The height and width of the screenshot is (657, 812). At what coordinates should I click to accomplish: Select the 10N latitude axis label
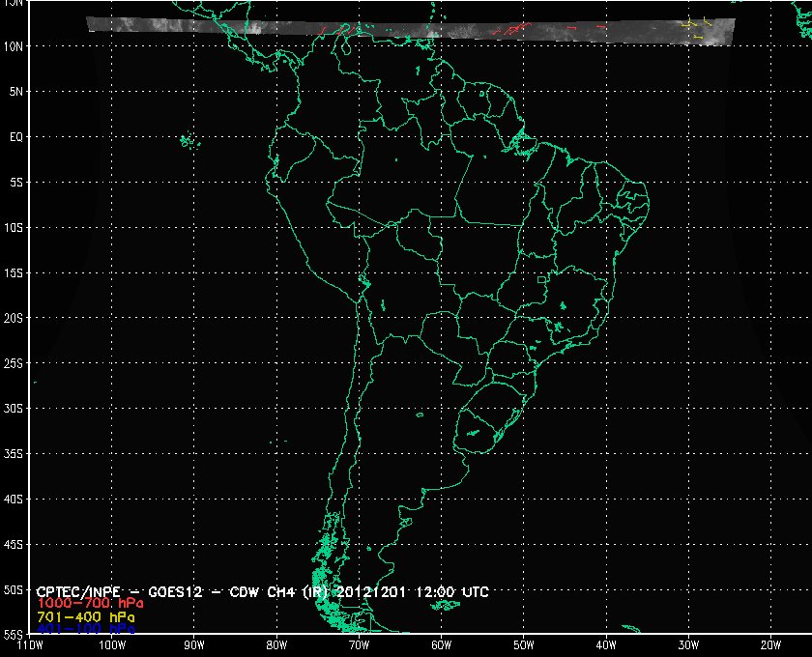15,46
